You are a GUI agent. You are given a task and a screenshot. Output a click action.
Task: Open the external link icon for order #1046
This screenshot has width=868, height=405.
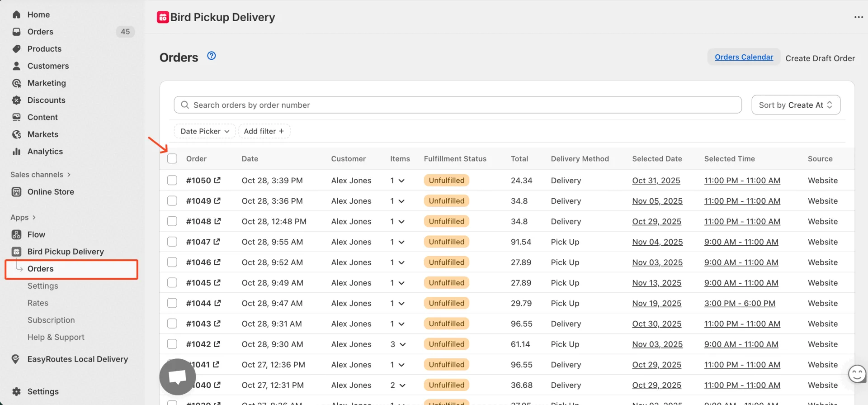click(217, 262)
